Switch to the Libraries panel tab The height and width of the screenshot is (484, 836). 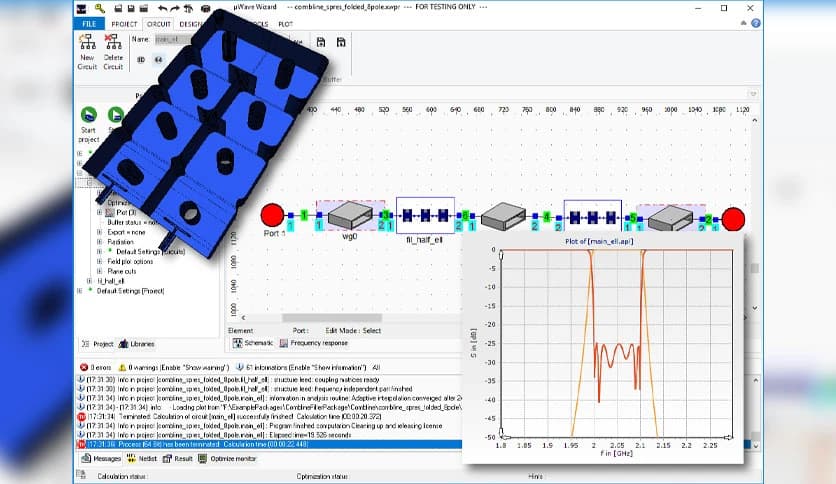(136, 344)
